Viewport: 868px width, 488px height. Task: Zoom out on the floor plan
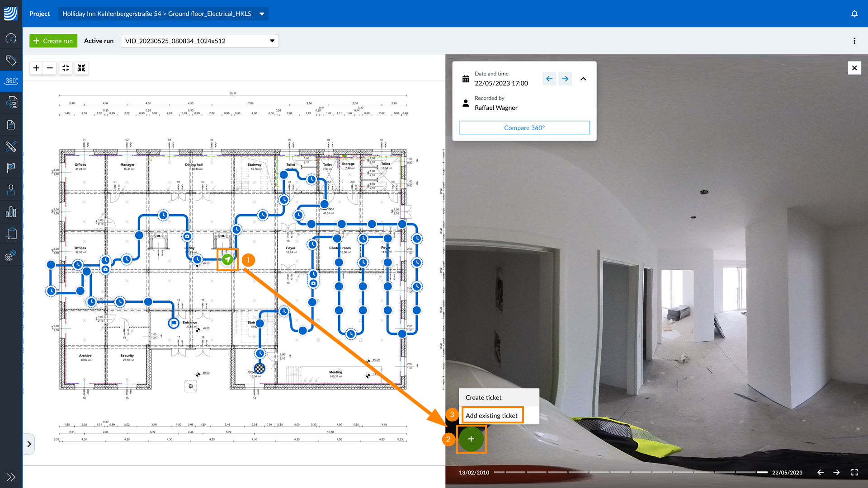coord(50,68)
